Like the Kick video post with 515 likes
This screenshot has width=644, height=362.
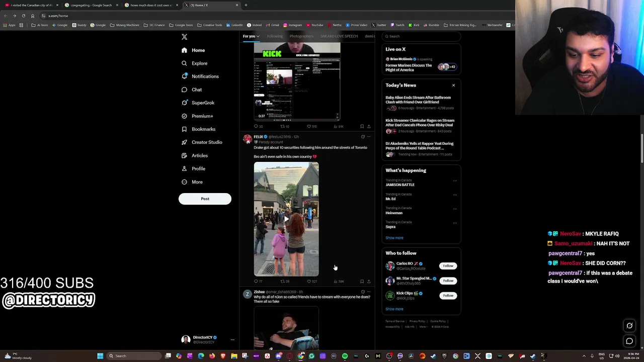(312, 127)
